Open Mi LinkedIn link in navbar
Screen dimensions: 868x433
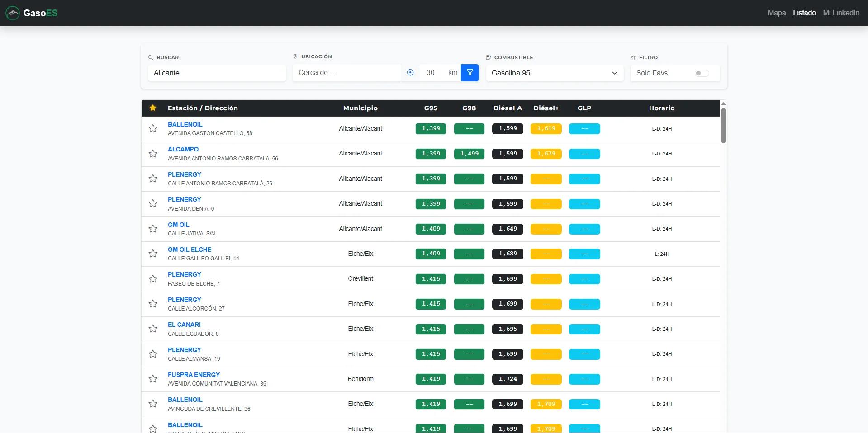tap(841, 13)
